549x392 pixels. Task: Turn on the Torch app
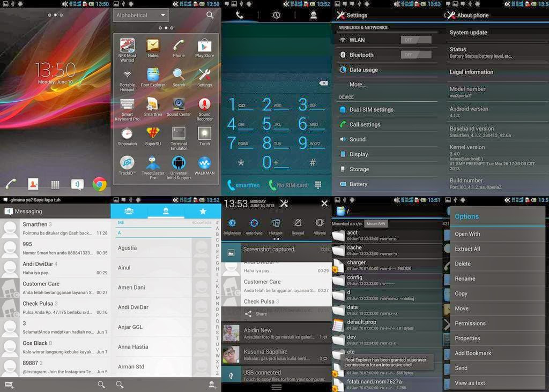204,136
